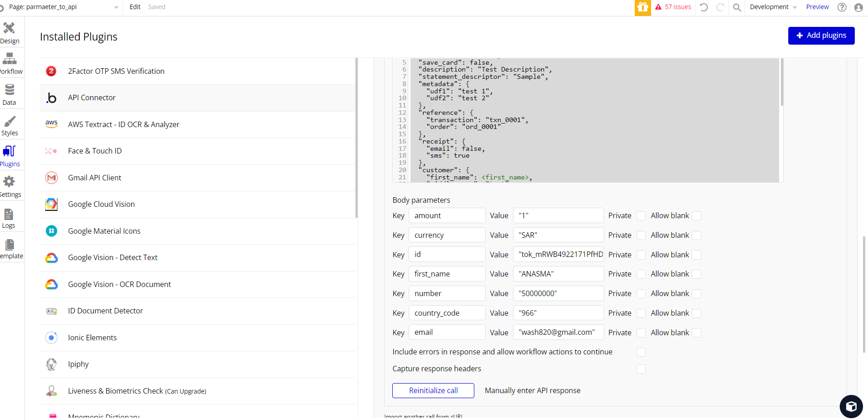Select the AWS Textract plugin icon
The image size is (868, 420).
51,124
